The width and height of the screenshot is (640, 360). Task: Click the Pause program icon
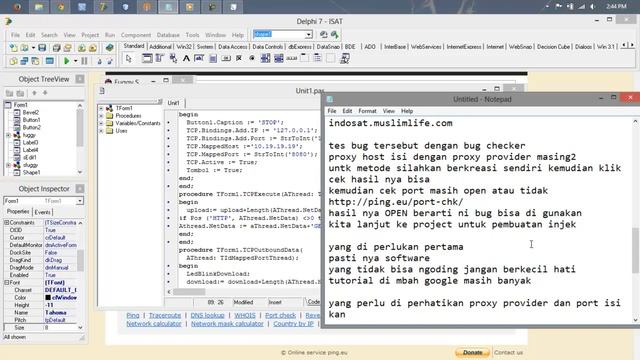(x=84, y=61)
